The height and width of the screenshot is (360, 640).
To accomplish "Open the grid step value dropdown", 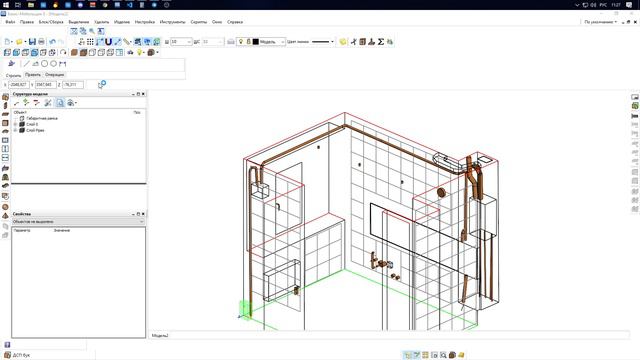I will (189, 42).
